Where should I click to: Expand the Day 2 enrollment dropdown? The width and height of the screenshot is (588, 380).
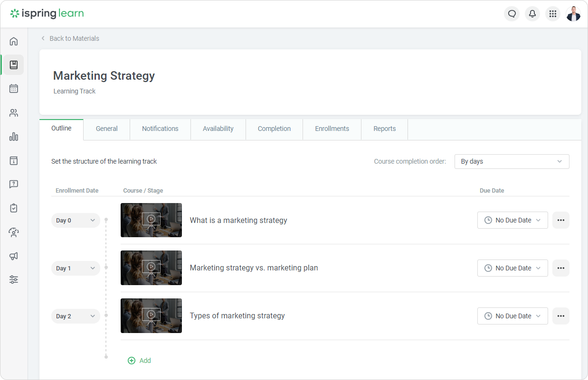(76, 316)
